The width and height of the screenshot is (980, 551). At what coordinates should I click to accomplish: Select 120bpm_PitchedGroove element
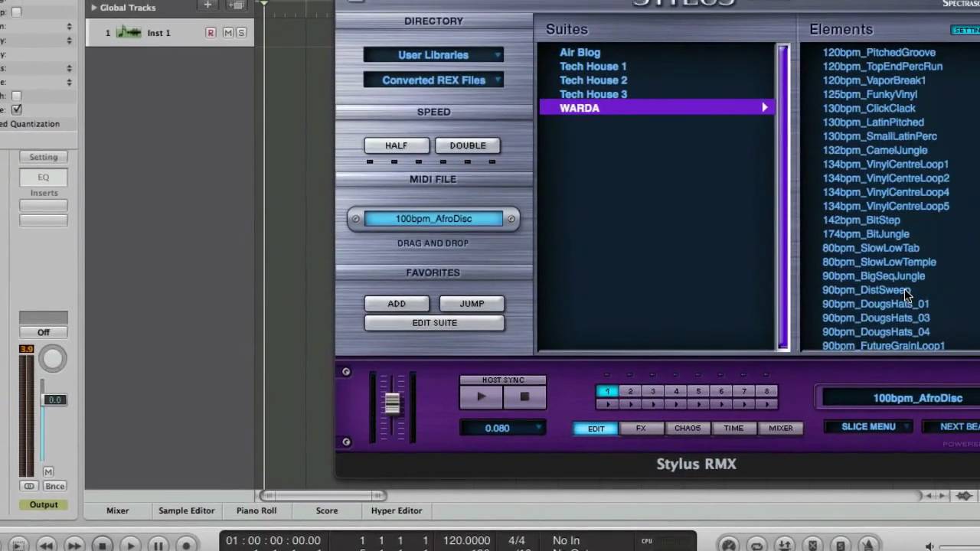point(879,53)
